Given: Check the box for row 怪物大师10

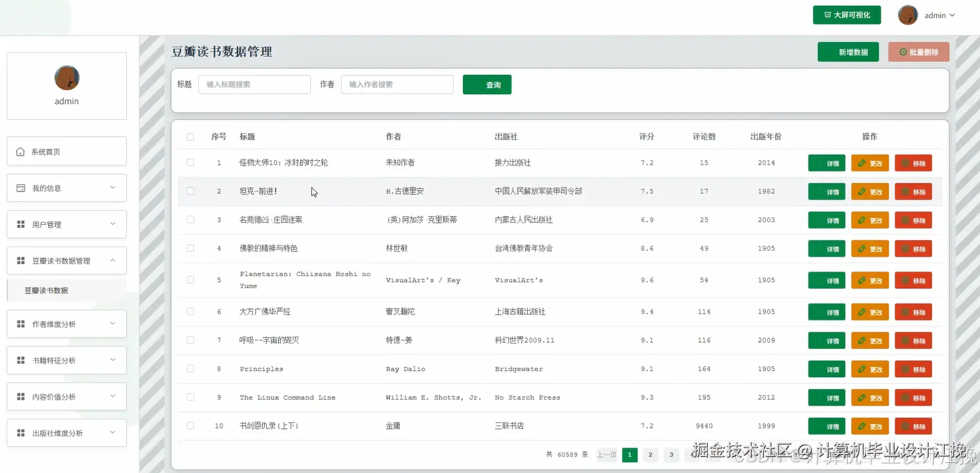Looking at the screenshot, I should pyautogui.click(x=190, y=163).
